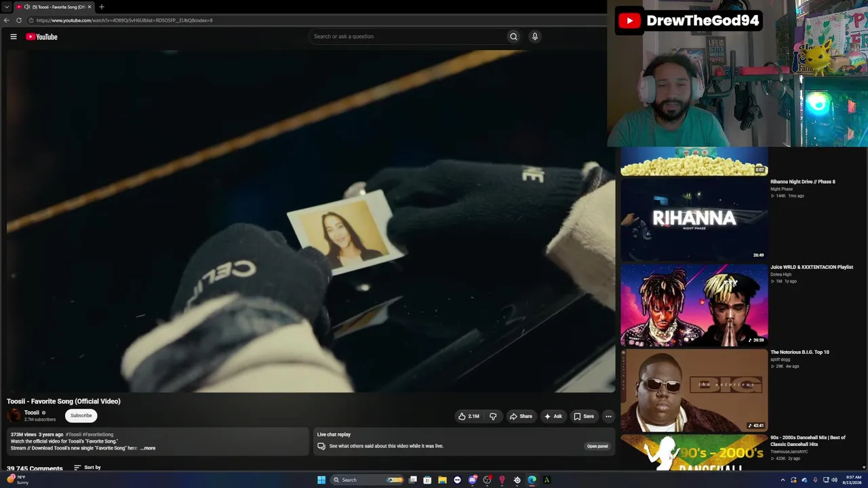
Task: Open the Windows Start menu
Action: point(321,480)
